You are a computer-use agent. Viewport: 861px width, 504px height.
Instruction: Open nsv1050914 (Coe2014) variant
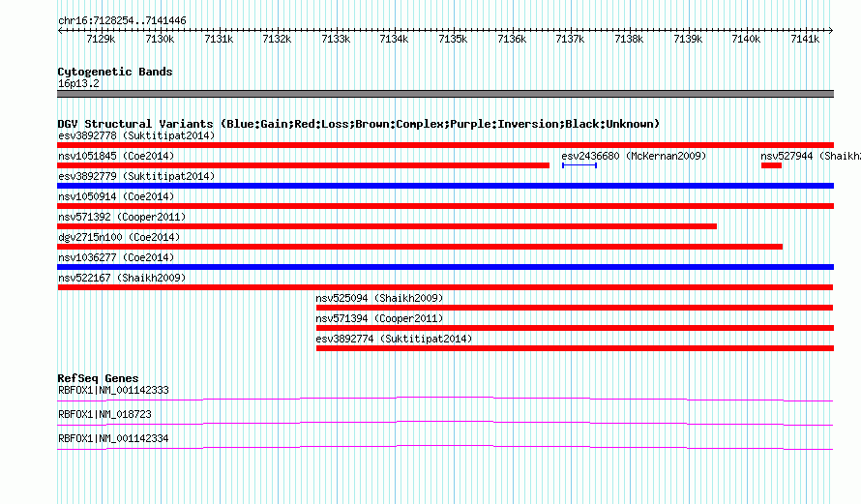tap(116, 196)
